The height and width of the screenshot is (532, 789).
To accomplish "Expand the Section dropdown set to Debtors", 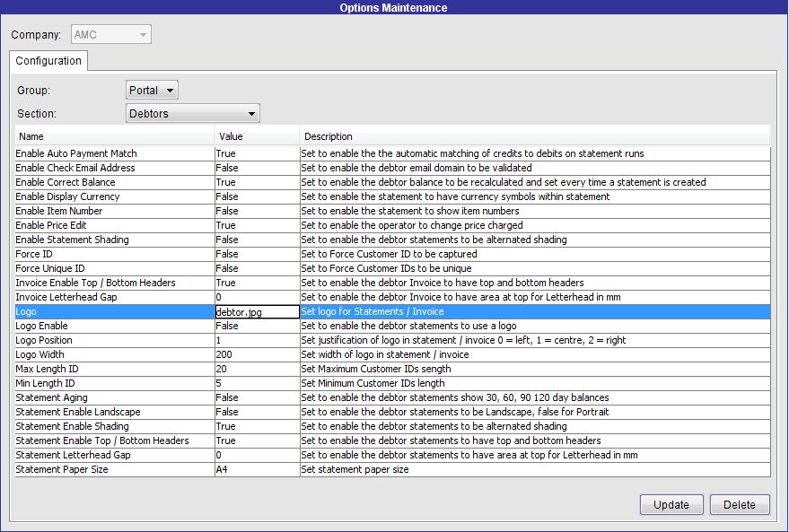I will 193,113.
